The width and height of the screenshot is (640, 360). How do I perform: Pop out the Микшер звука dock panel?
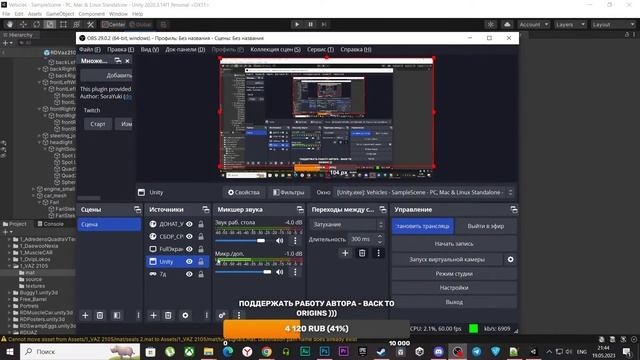300,210
